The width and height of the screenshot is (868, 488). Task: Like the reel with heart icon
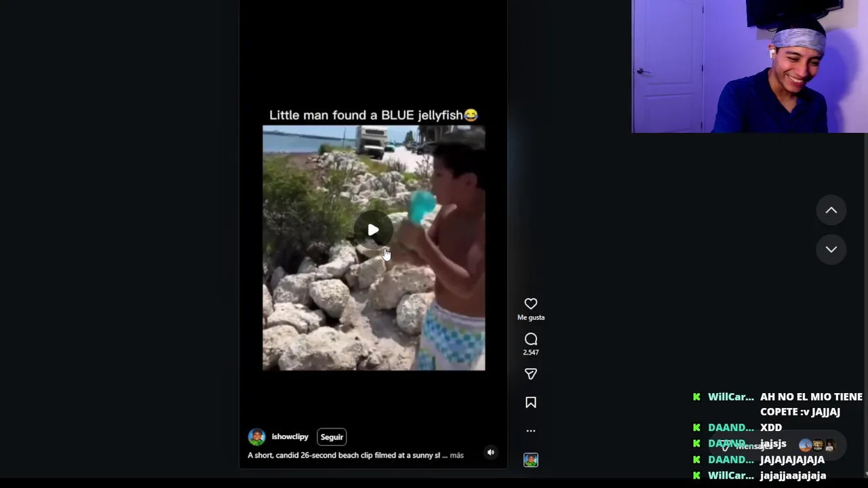530,304
